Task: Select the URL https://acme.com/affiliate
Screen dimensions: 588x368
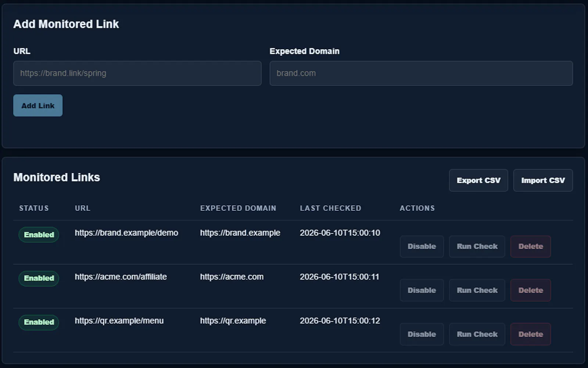Action: [121, 277]
